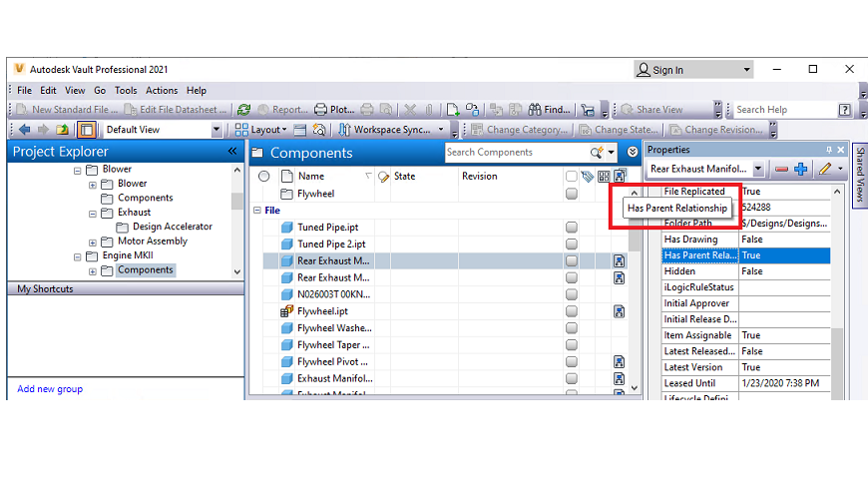Open the File menu
This screenshot has width=868, height=488.
pos(24,90)
